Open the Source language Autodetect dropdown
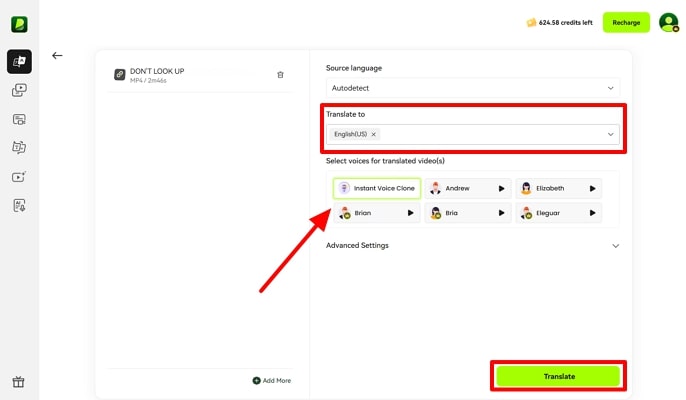This screenshot has height=400, width=686. [x=472, y=88]
